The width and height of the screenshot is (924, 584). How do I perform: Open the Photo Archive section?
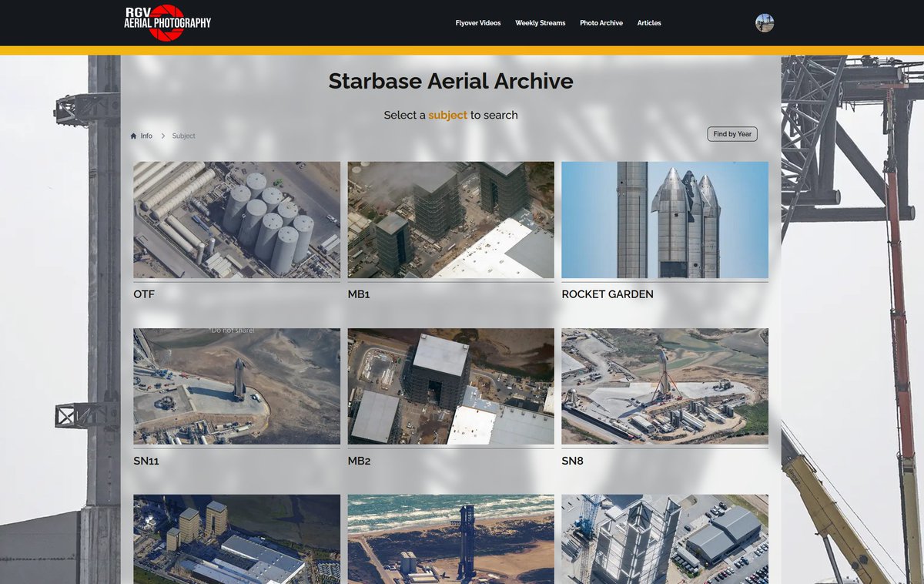pos(601,23)
